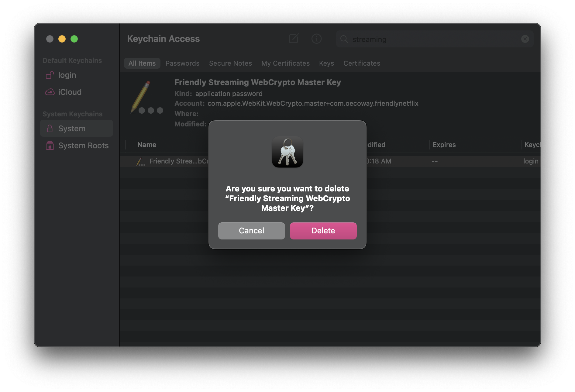Click the Friendly Streaming WebCrypto Master Key title
This screenshot has height=392, width=575.
click(258, 82)
